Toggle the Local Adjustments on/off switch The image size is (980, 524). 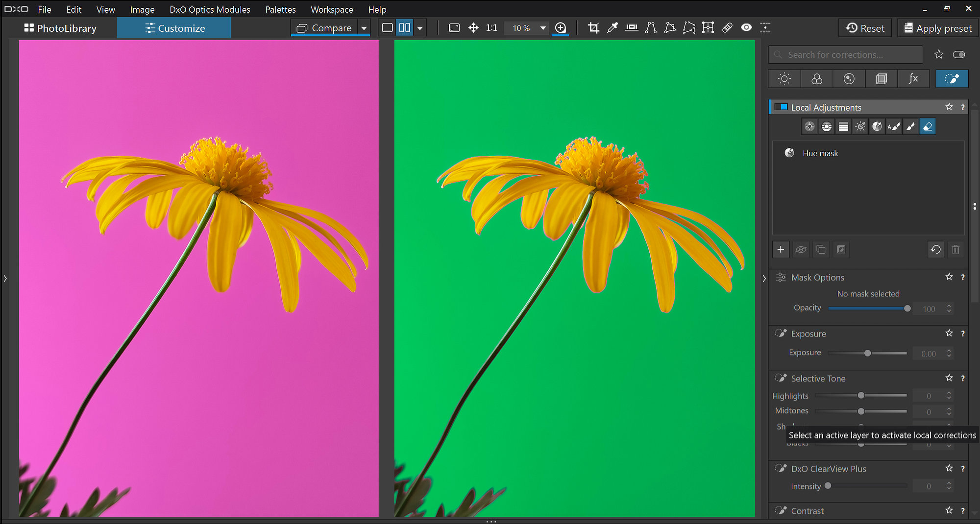tap(781, 107)
